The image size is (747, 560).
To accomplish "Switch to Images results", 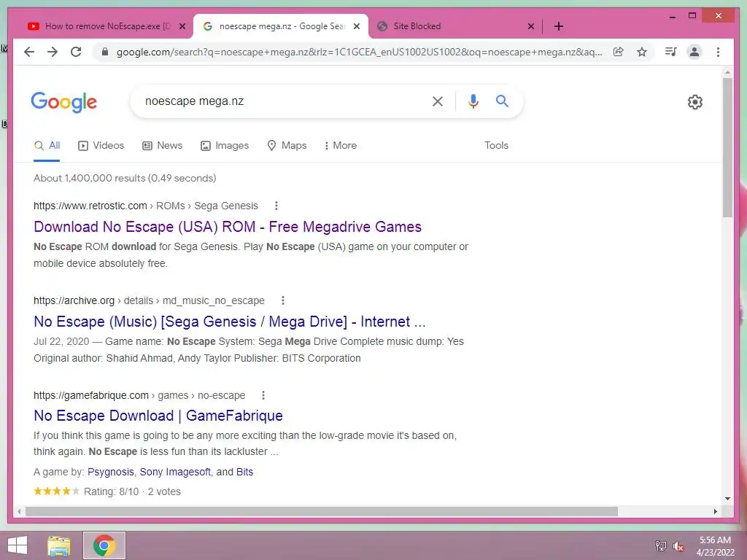I will (x=225, y=145).
